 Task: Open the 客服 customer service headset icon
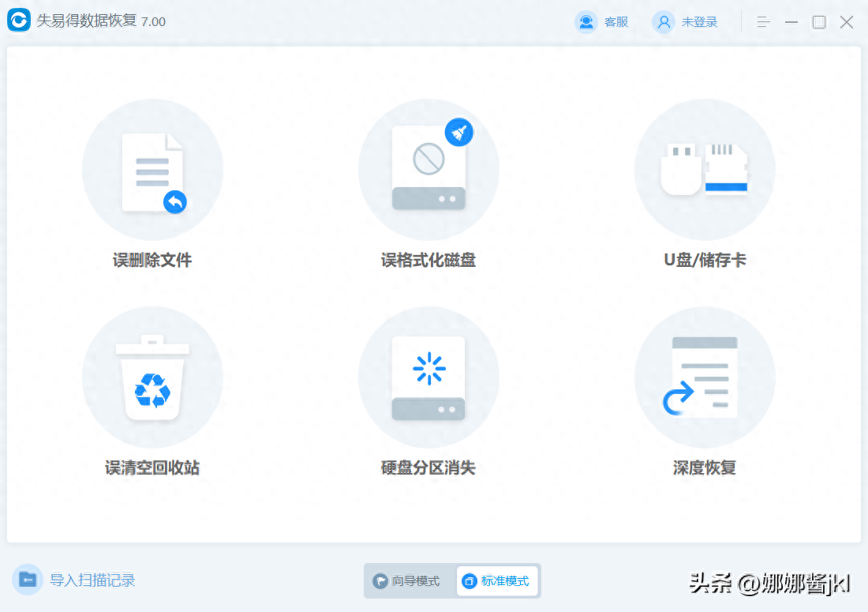586,21
